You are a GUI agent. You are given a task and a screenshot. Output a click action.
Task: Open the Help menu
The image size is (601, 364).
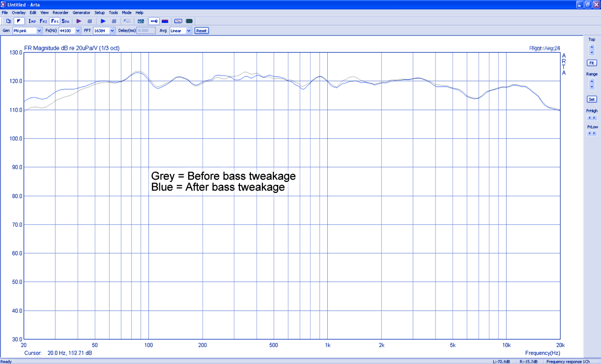pyautogui.click(x=139, y=12)
